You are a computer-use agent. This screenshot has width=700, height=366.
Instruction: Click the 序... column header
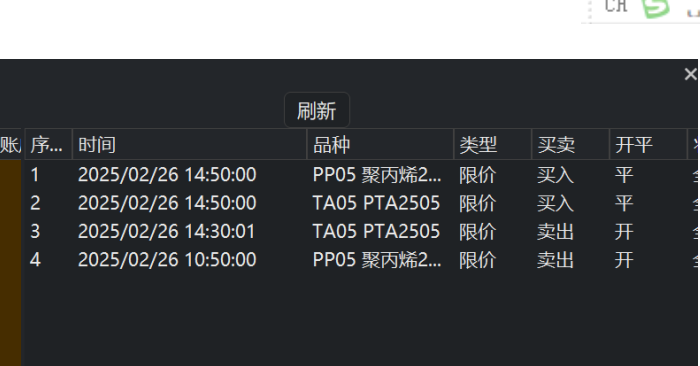[x=49, y=145]
